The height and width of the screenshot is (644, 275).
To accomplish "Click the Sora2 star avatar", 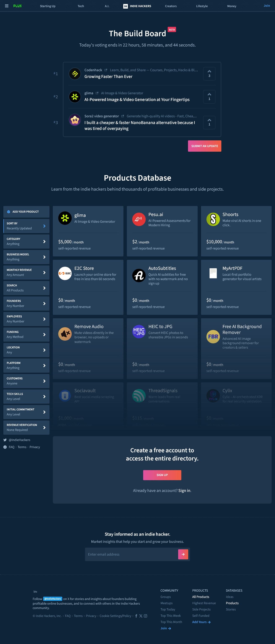I will [x=75, y=120].
